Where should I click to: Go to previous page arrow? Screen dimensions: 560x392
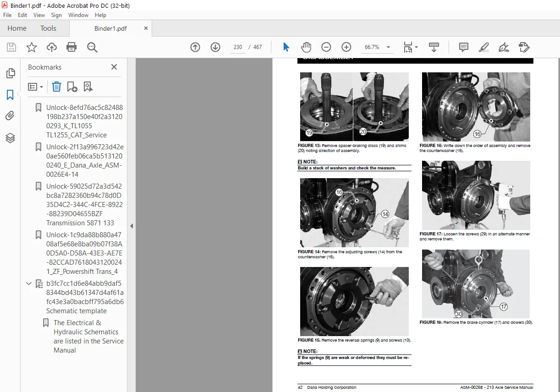[195, 47]
